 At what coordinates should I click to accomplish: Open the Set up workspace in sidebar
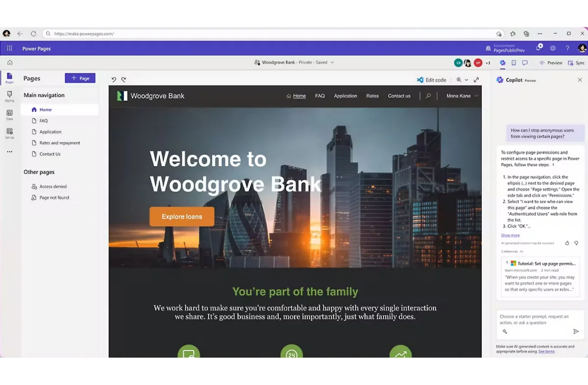pos(9,133)
